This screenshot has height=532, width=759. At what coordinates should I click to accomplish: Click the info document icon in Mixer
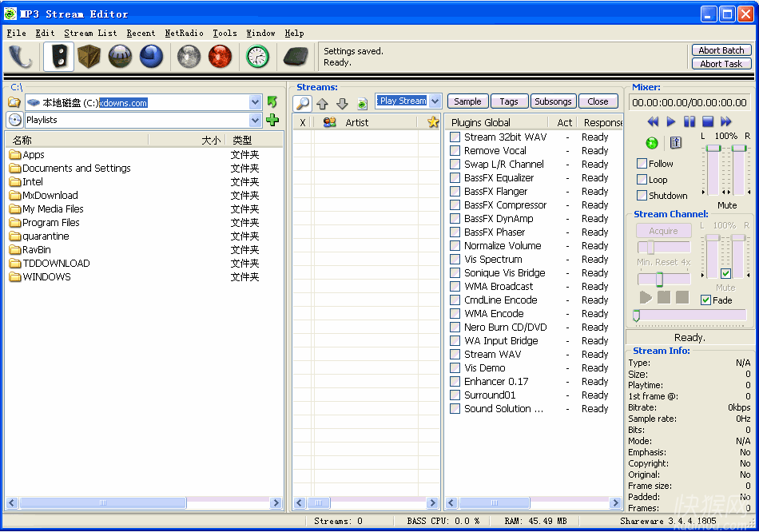coord(676,142)
